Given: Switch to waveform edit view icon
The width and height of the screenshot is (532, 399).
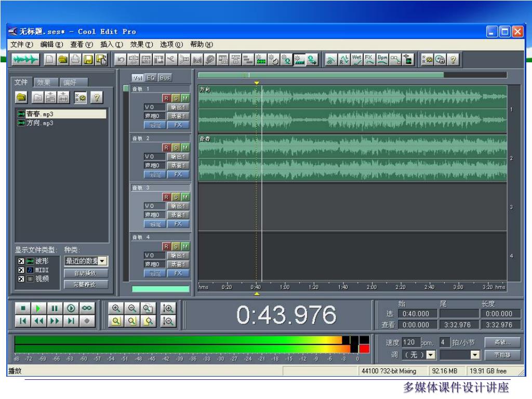Looking at the screenshot, I should click(x=25, y=60).
